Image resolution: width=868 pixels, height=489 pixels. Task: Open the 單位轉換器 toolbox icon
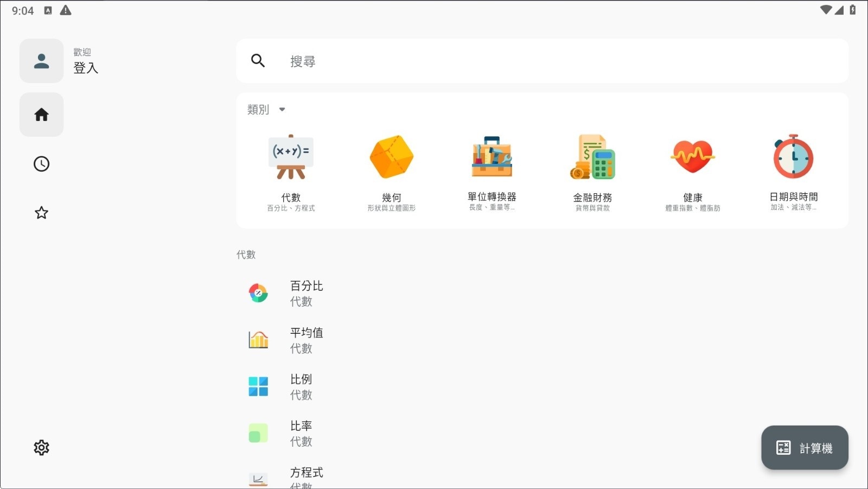pos(492,157)
